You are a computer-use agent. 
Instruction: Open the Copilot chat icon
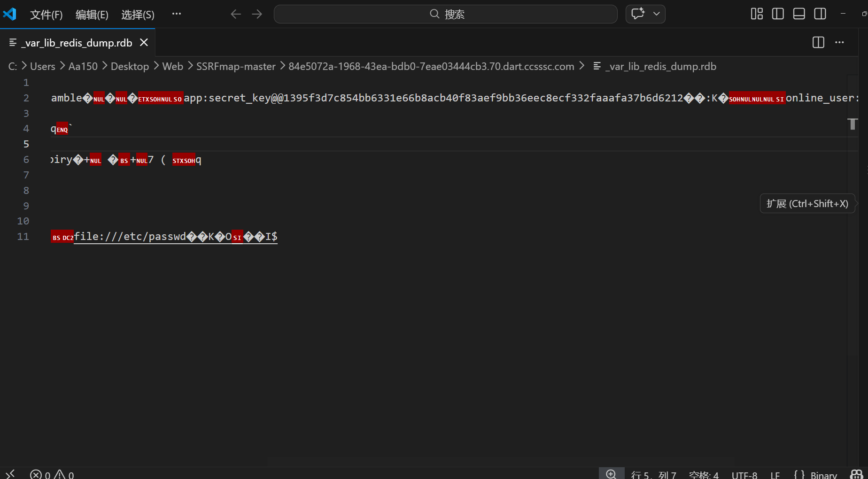click(x=637, y=14)
